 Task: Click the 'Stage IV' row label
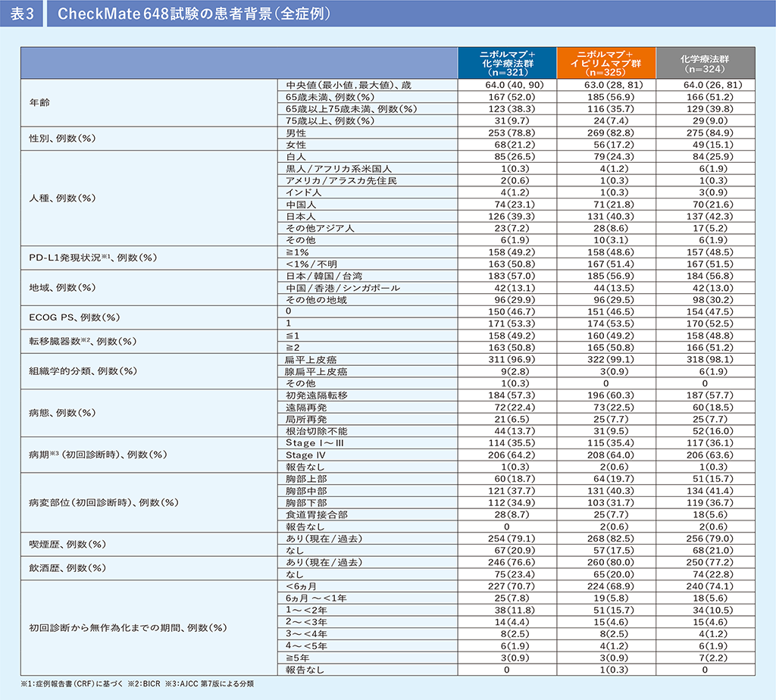click(306, 455)
